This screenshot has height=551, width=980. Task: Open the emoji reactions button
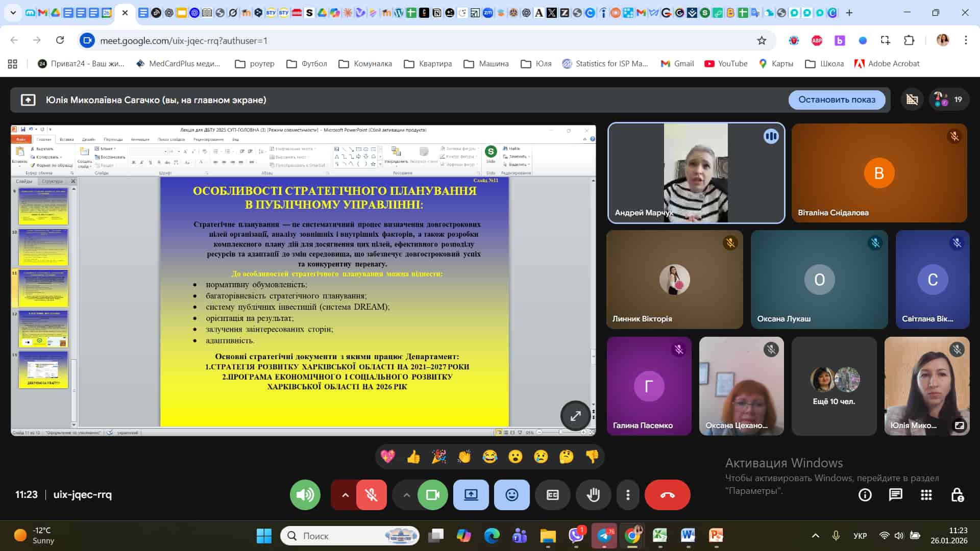511,495
